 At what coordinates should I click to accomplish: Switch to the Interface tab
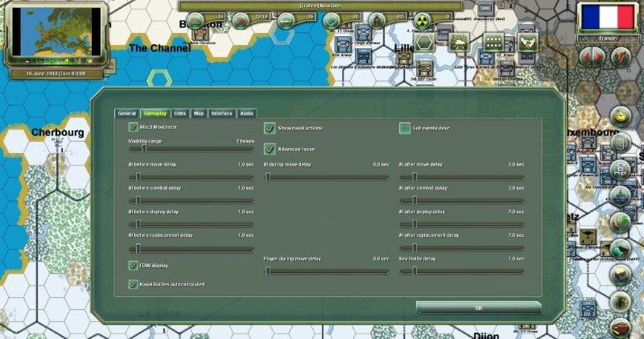click(x=222, y=114)
